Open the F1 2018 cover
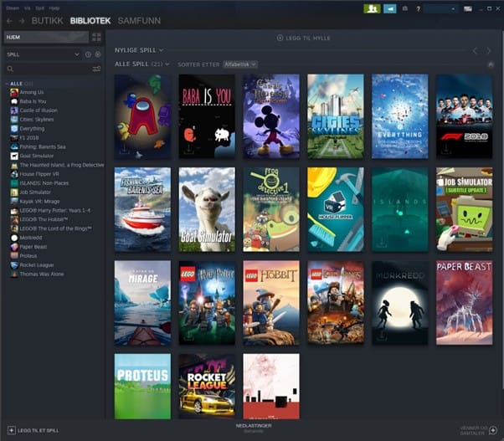Viewport: 504px width, 441px height. [464, 116]
